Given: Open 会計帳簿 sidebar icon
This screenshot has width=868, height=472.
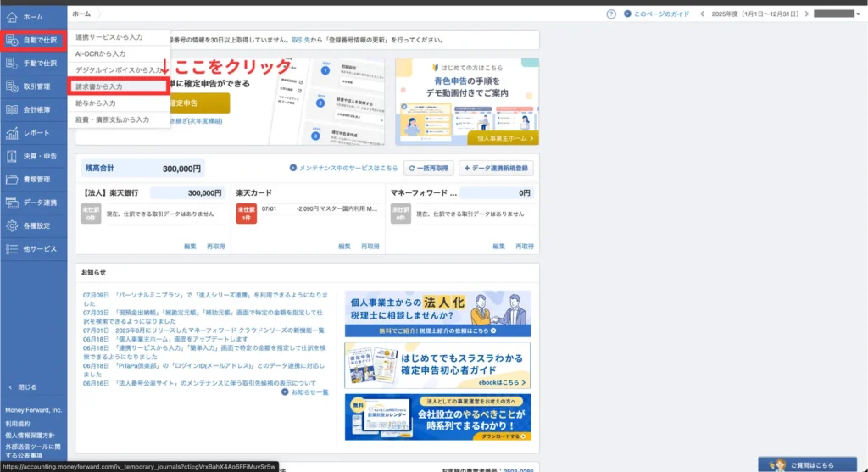Looking at the screenshot, I should tap(12, 109).
